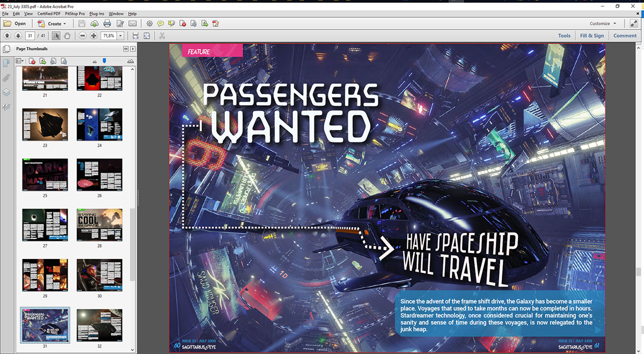
Task: Open the Customize toolbar dropdown
Action: 603,24
